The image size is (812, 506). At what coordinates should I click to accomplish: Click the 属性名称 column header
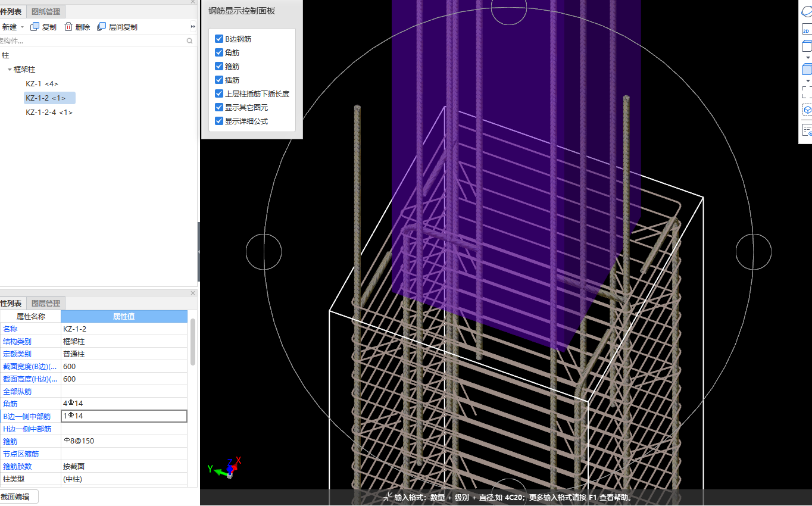30,316
